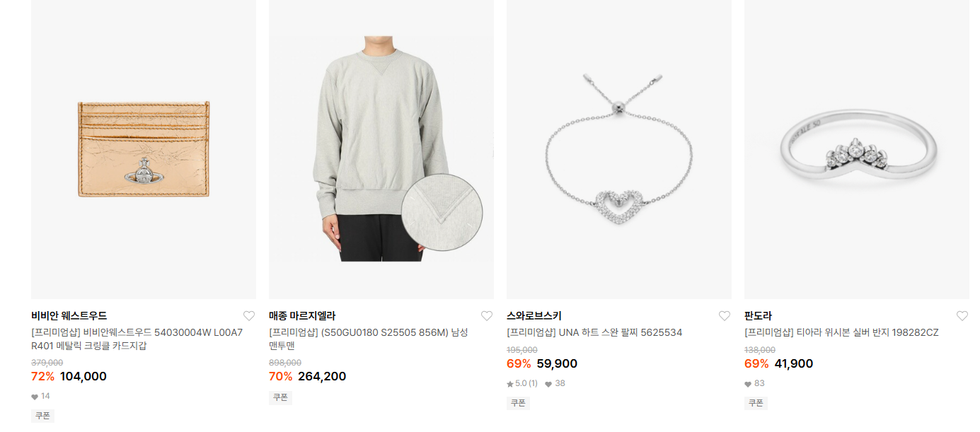Click the heart count 83 icon

(x=748, y=384)
